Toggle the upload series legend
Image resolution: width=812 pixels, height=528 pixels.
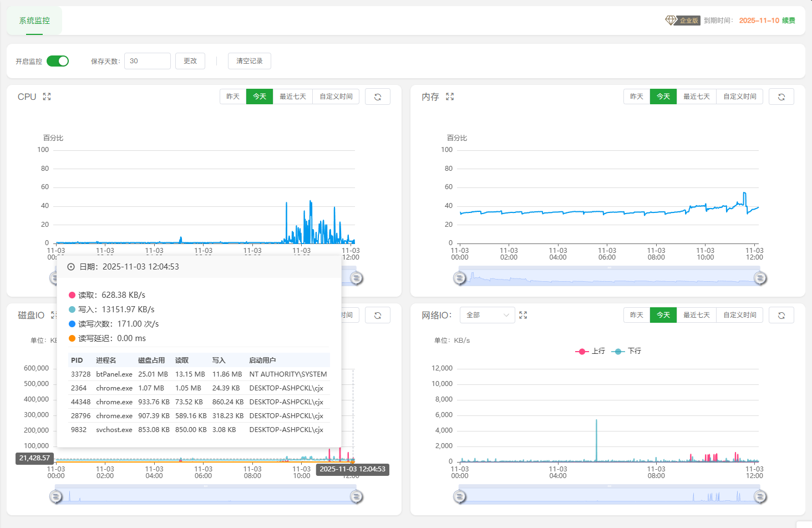[x=590, y=351]
